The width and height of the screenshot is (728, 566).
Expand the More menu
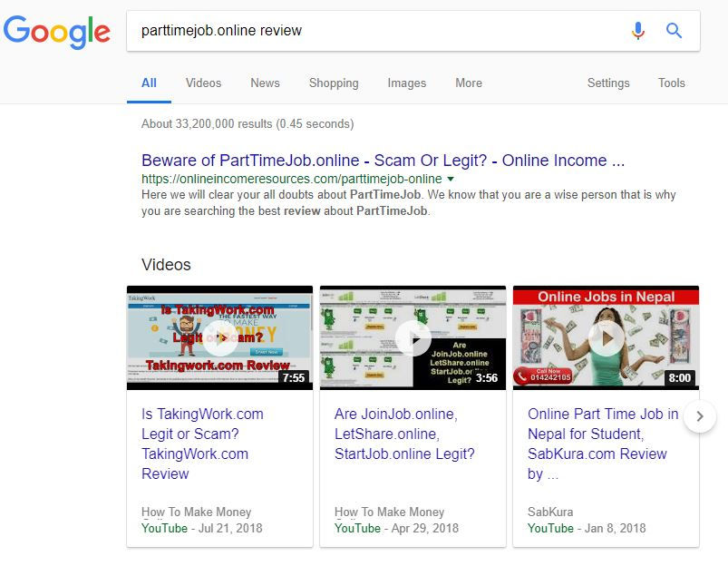469,83
